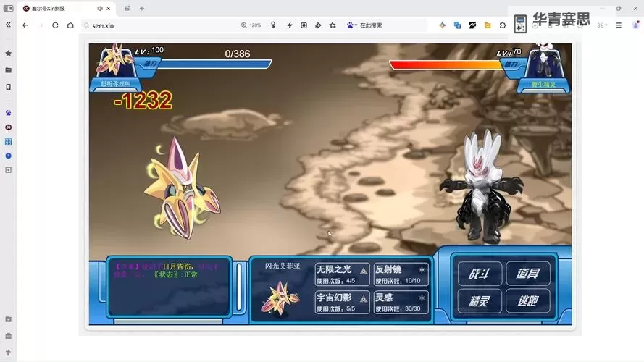Click the 道具 (Items) button

[527, 274]
